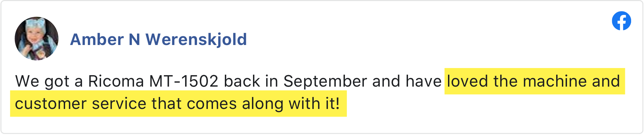Click the Facebook logo icon
This screenshot has width=644, height=135.
(621, 21)
